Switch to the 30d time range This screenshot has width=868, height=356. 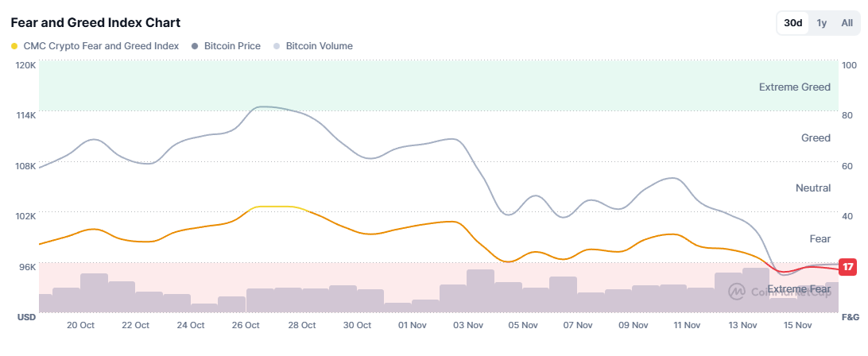pos(792,23)
